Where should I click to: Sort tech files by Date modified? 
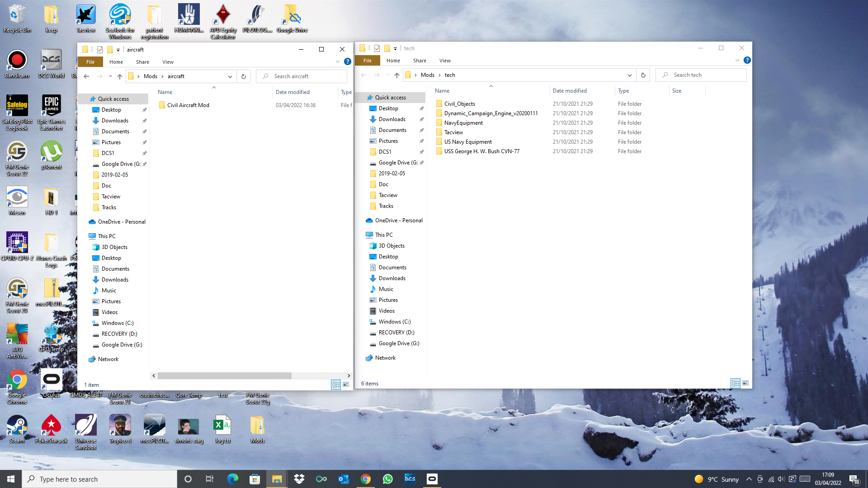pyautogui.click(x=570, y=91)
